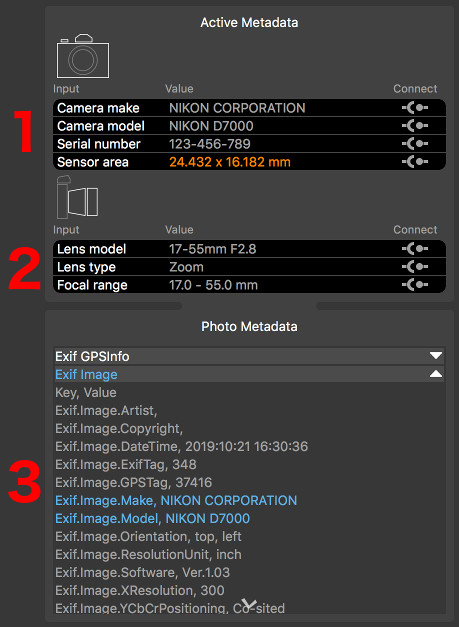The height and width of the screenshot is (627, 459).
Task: Click the lens diagram icon
Action: pyautogui.click(x=78, y=197)
